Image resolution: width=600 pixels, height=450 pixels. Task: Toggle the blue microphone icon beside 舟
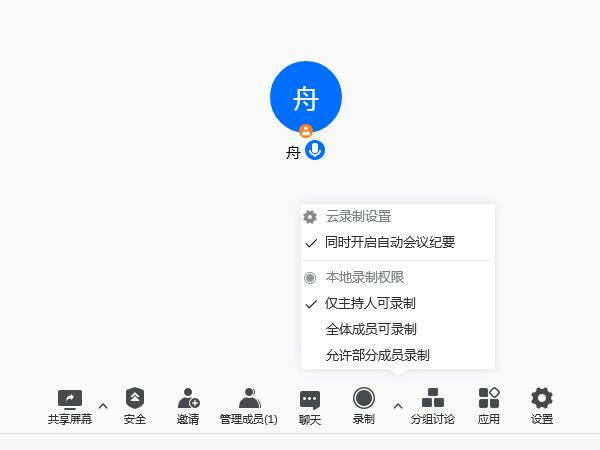[315, 150]
